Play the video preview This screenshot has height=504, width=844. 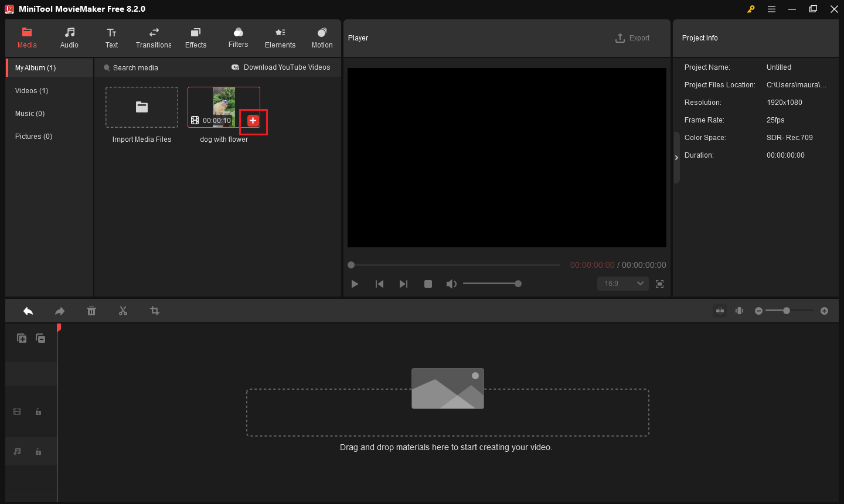click(355, 284)
